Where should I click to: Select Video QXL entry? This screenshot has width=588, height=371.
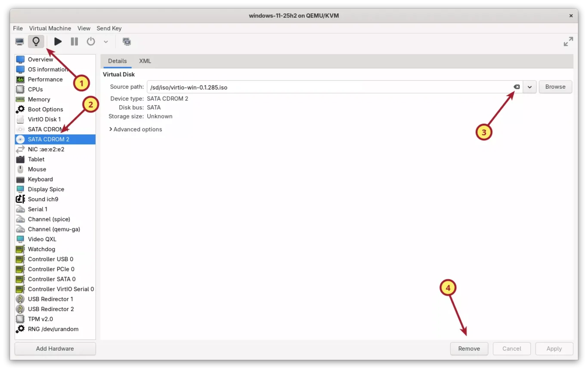pyautogui.click(x=55, y=239)
